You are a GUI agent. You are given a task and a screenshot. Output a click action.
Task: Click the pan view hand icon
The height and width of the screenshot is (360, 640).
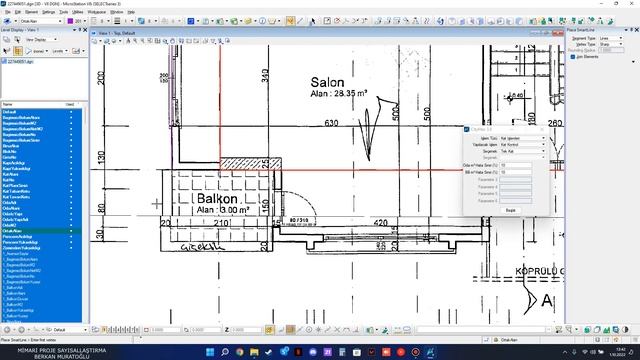pos(173,41)
